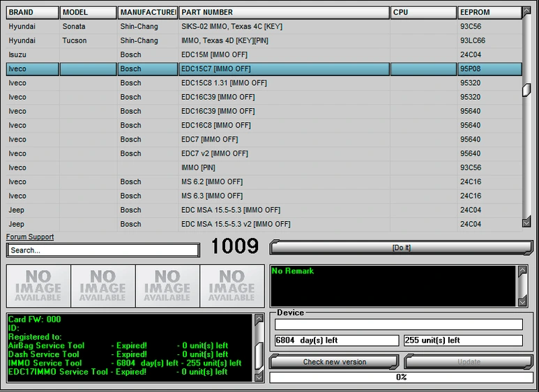
Task: Click the 255 unit(s) left field
Action: (x=463, y=340)
